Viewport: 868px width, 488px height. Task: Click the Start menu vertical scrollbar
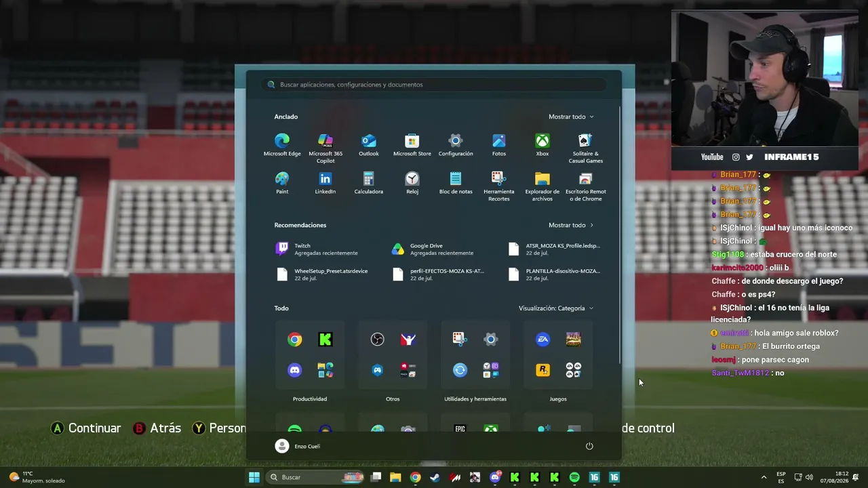click(x=620, y=234)
